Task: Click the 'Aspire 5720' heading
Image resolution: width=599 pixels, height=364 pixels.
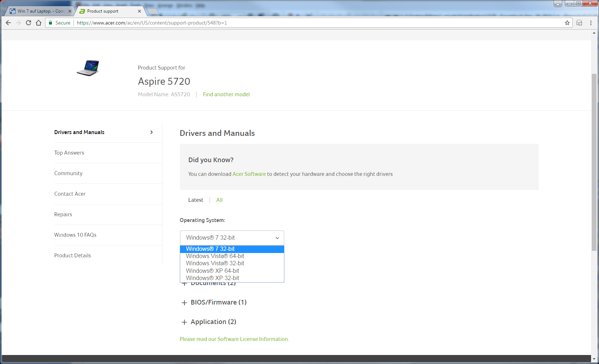Action: click(164, 81)
